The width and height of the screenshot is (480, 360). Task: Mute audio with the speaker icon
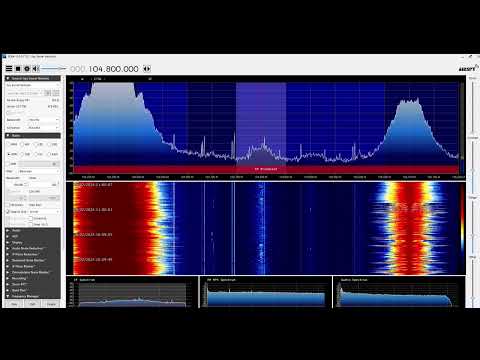point(36,69)
